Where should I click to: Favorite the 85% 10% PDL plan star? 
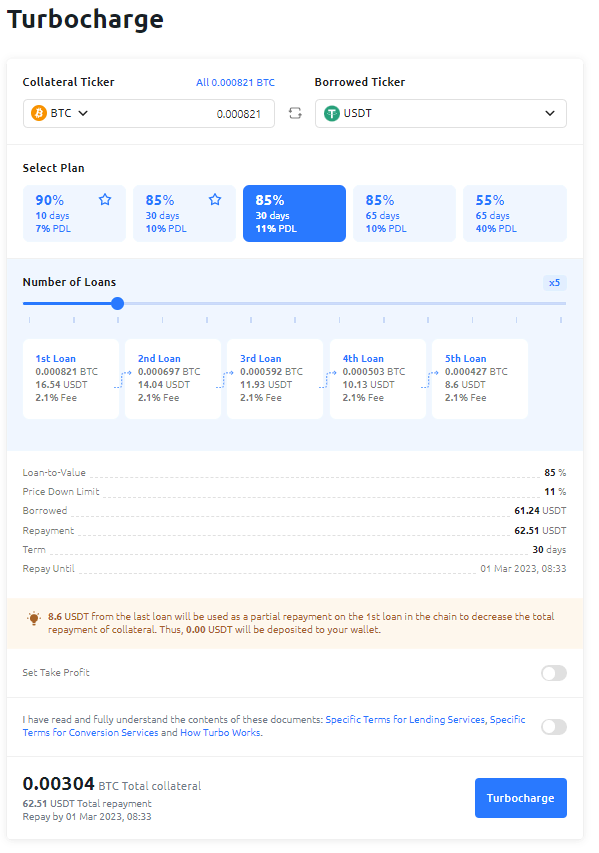pos(215,200)
